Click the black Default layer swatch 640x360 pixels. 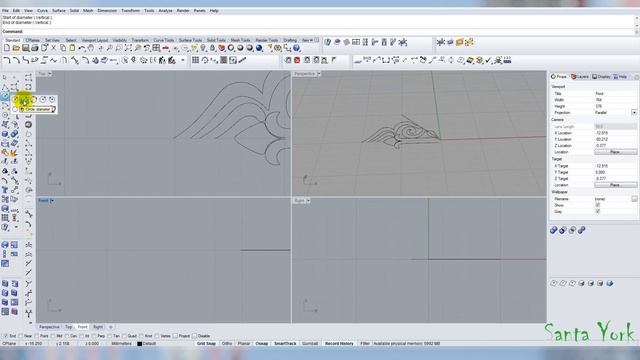(140, 344)
